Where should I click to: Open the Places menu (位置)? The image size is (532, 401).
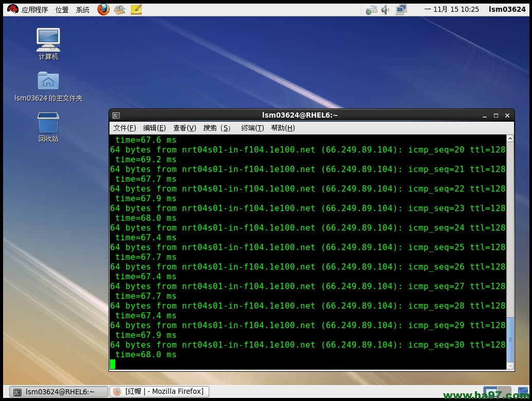[62, 10]
